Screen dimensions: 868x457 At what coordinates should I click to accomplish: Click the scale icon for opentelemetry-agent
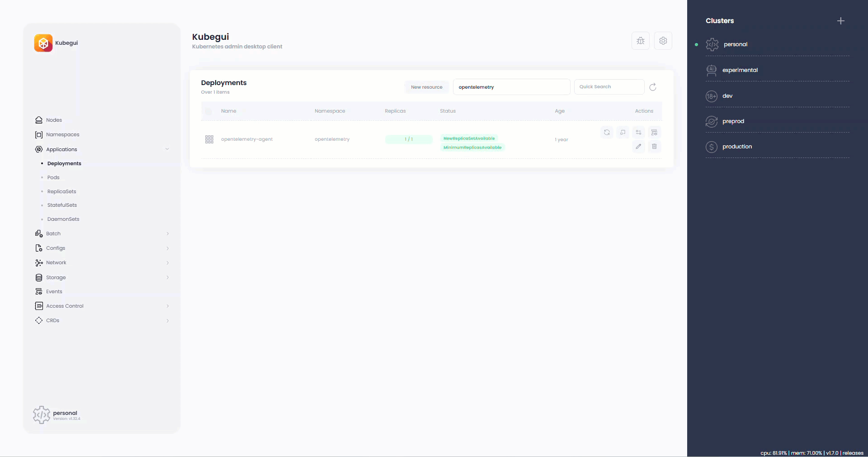[623, 133]
